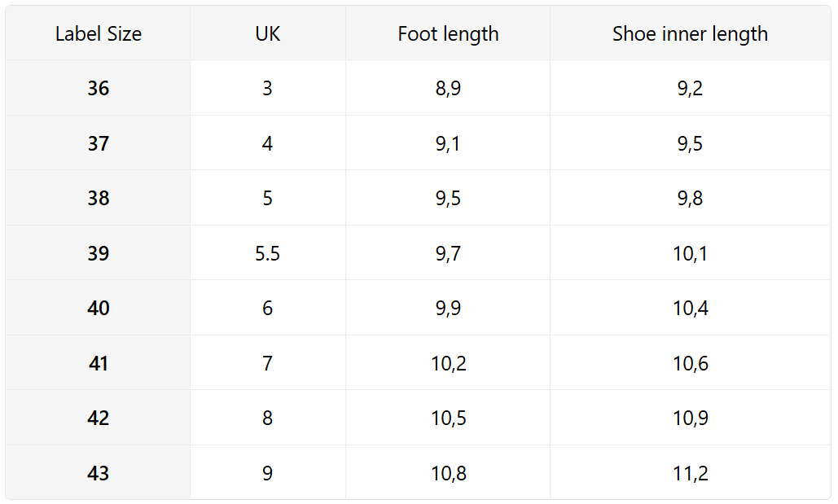Image resolution: width=838 pixels, height=504 pixels.
Task: Select label size 43 in last row
Action: pyautogui.click(x=98, y=473)
